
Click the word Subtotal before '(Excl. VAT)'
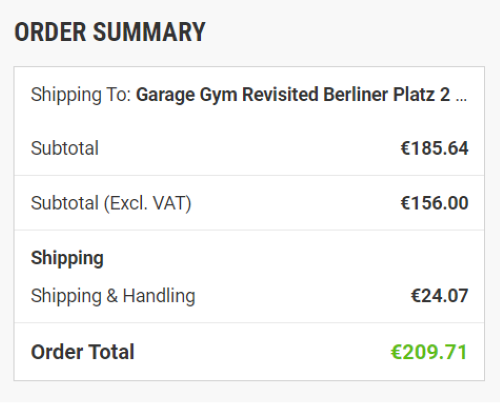pos(65,203)
